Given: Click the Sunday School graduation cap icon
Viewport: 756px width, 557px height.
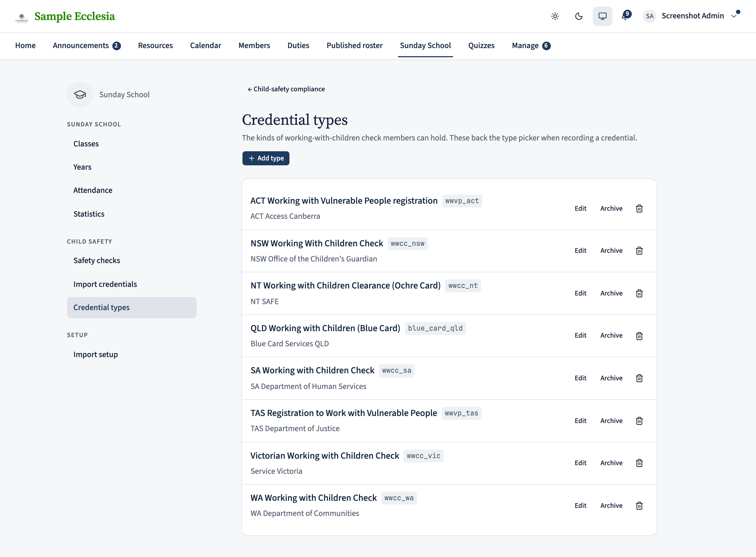Looking at the screenshot, I should [80, 95].
